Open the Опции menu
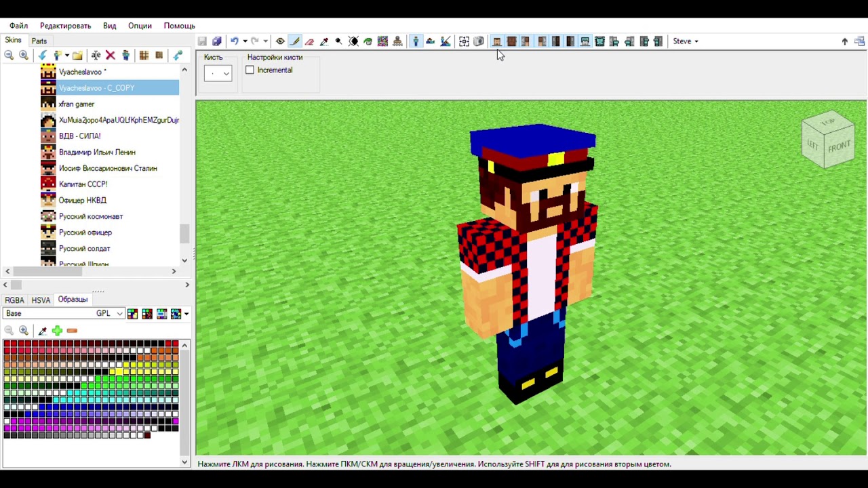 (x=140, y=26)
